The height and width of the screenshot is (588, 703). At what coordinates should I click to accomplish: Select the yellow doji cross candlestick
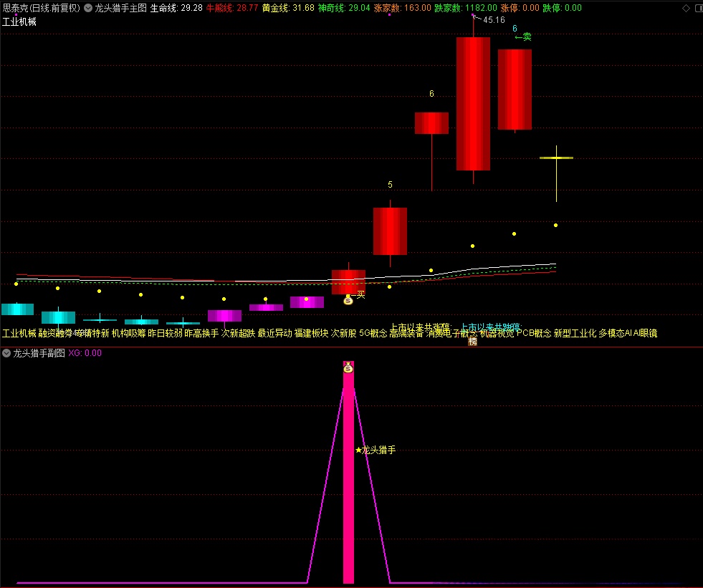[556, 158]
